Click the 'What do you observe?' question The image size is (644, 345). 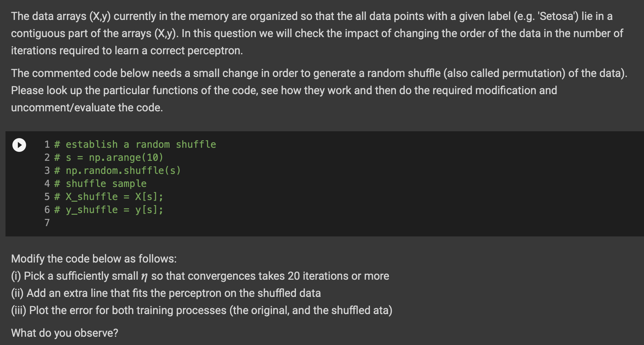pyautogui.click(x=65, y=333)
